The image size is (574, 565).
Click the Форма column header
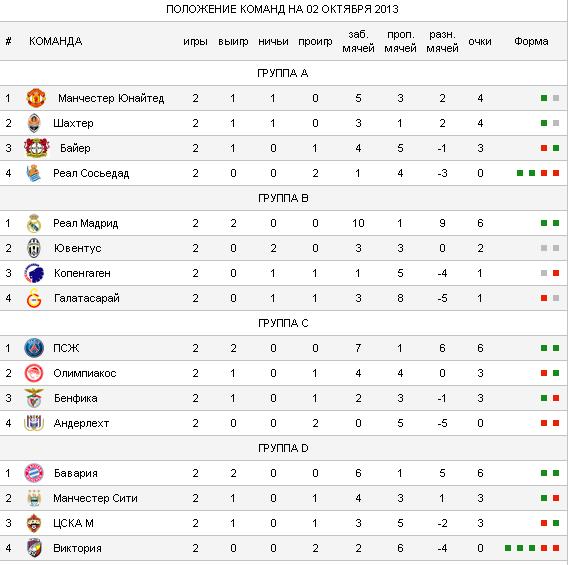tap(531, 41)
